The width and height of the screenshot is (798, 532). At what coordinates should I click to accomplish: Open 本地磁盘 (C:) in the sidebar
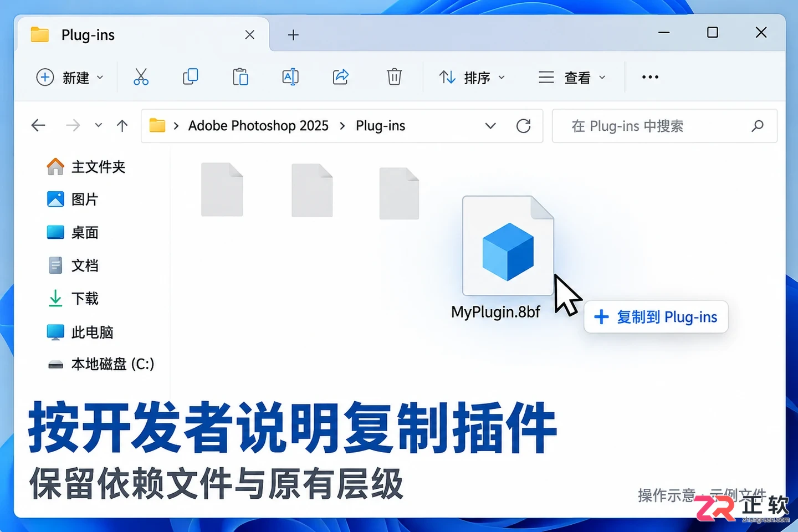pyautogui.click(x=100, y=364)
